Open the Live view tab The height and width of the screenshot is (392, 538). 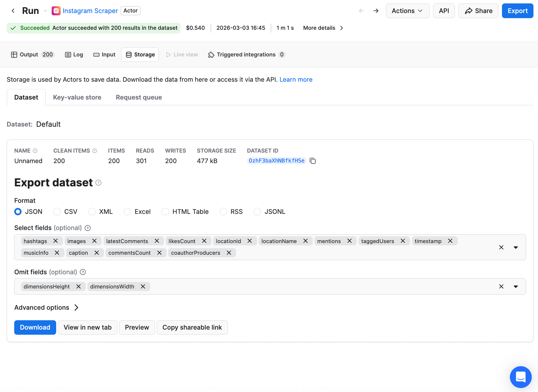tap(182, 54)
